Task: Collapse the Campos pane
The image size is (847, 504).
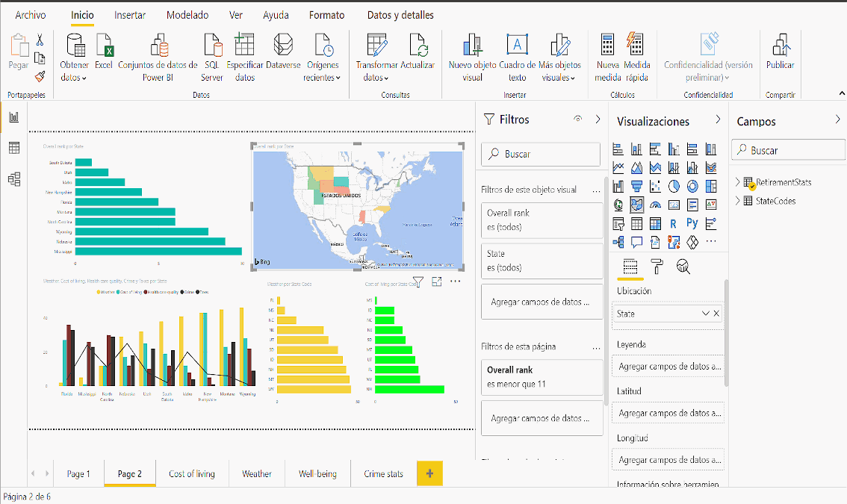Action: (838, 119)
